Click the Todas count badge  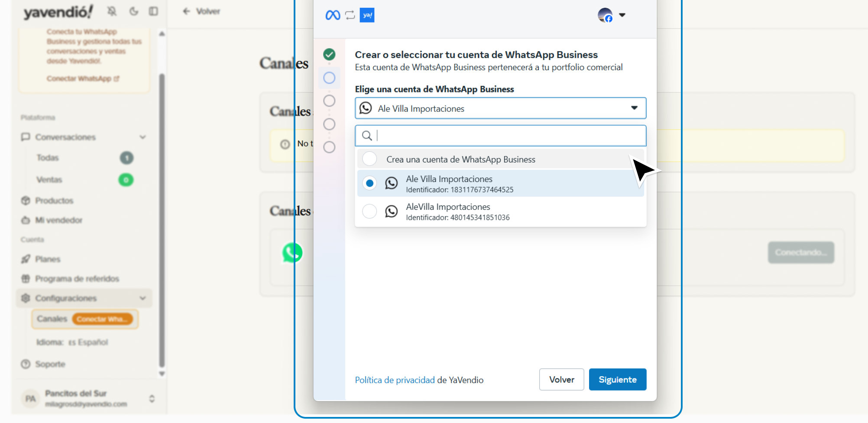coord(126,158)
